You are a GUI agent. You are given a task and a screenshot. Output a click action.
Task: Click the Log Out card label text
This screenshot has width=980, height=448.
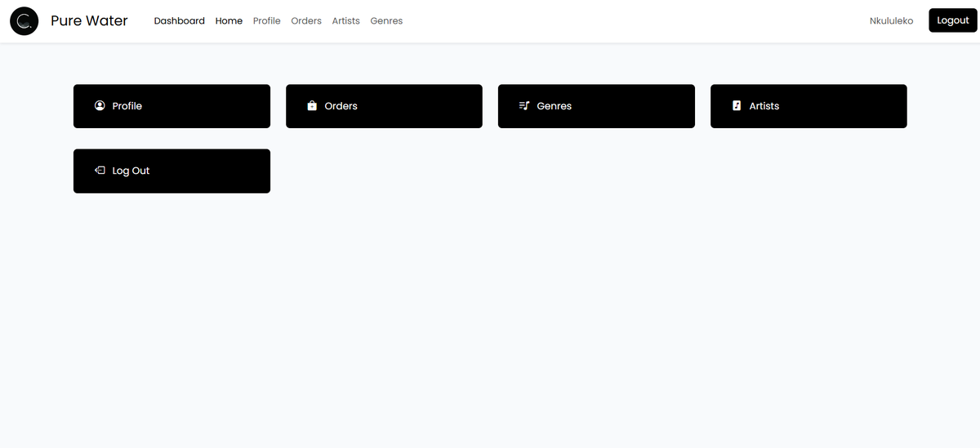pos(131,171)
